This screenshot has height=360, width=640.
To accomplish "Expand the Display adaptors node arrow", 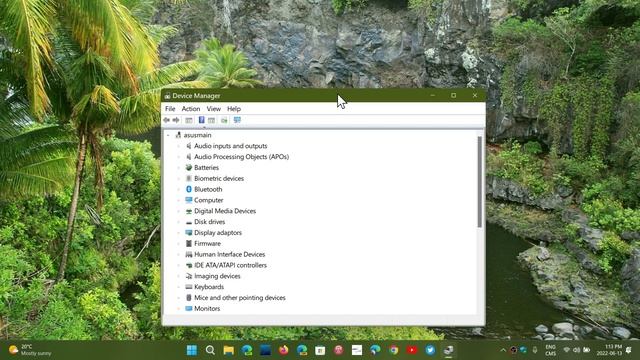I will tap(178, 233).
